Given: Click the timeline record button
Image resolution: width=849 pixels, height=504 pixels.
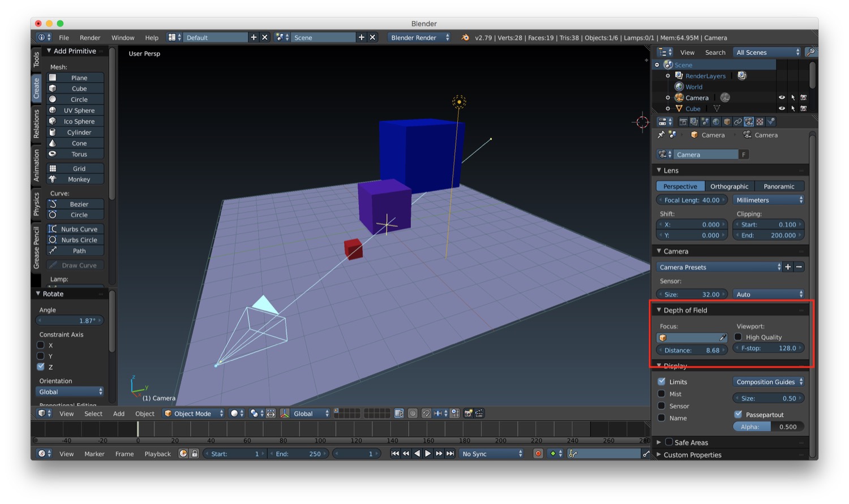Looking at the screenshot, I should (538, 454).
